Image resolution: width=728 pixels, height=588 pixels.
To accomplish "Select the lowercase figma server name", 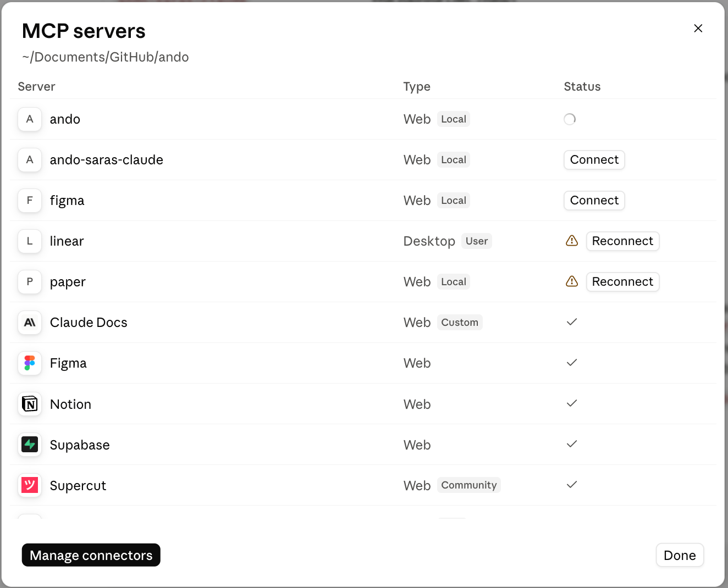I will click(x=67, y=201).
